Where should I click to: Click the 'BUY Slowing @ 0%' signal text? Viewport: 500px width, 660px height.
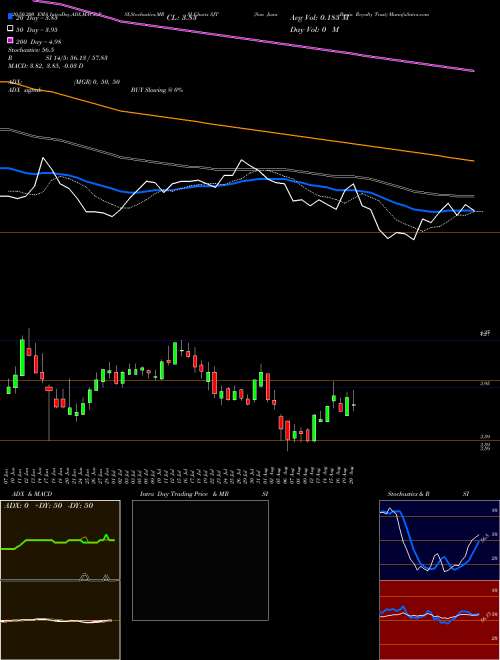(157, 90)
